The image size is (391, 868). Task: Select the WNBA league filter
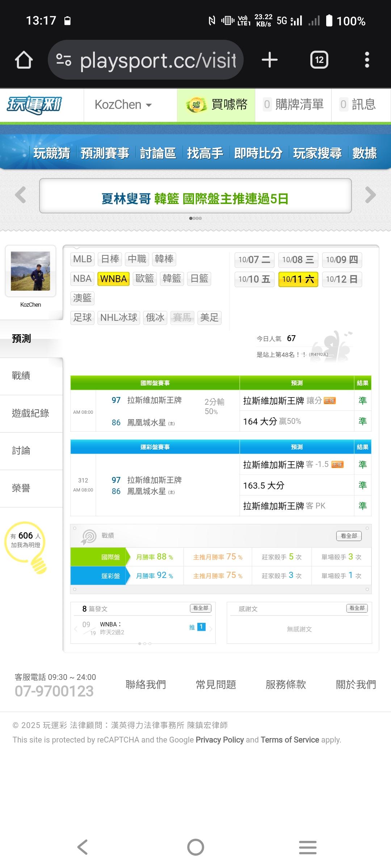point(113,279)
